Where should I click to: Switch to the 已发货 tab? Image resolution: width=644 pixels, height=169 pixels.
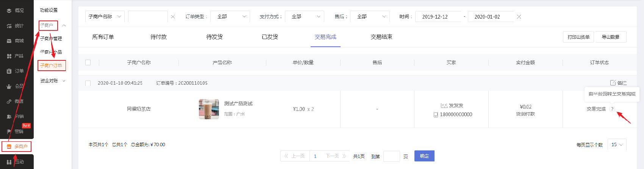270,37
